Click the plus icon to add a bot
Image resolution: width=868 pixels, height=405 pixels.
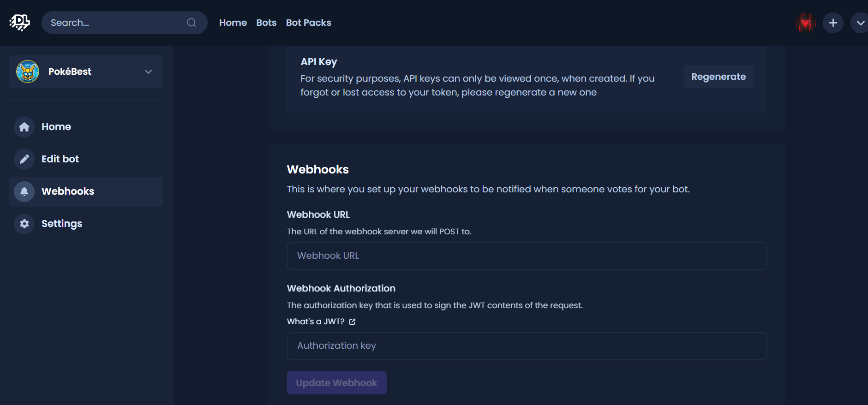click(x=833, y=22)
